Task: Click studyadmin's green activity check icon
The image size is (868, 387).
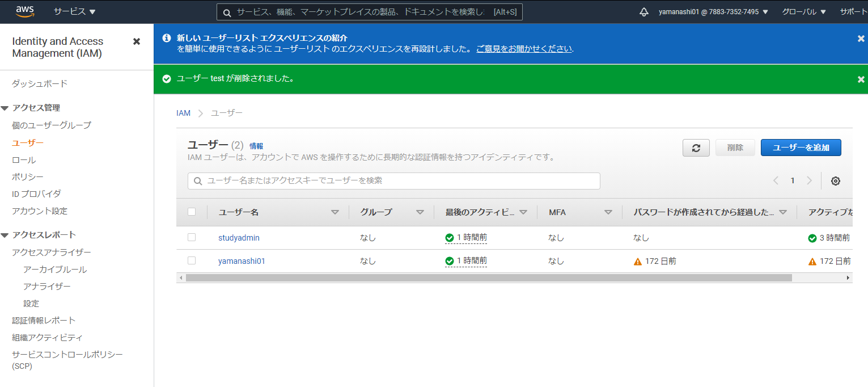Action: click(x=450, y=238)
